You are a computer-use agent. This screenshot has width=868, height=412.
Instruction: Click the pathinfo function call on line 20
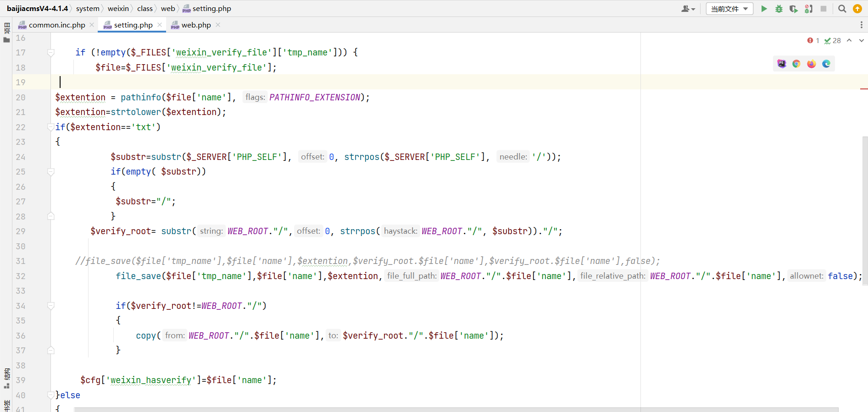coord(141,98)
